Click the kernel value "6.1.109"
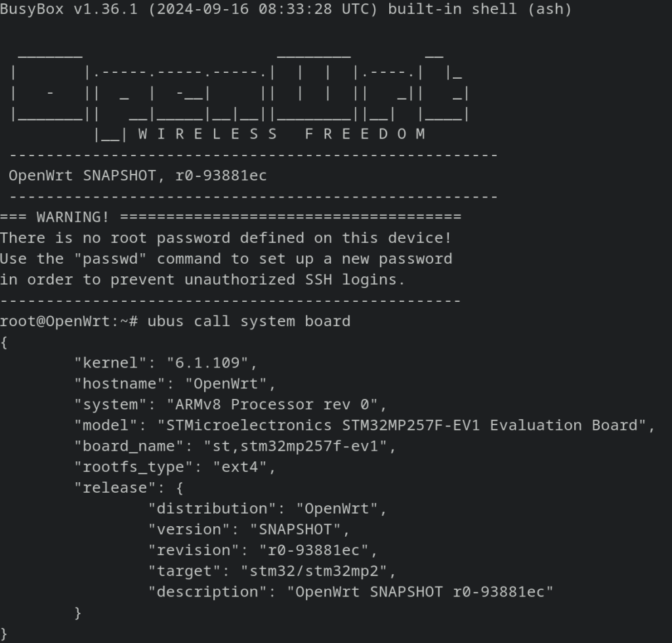 pyautogui.click(x=207, y=363)
